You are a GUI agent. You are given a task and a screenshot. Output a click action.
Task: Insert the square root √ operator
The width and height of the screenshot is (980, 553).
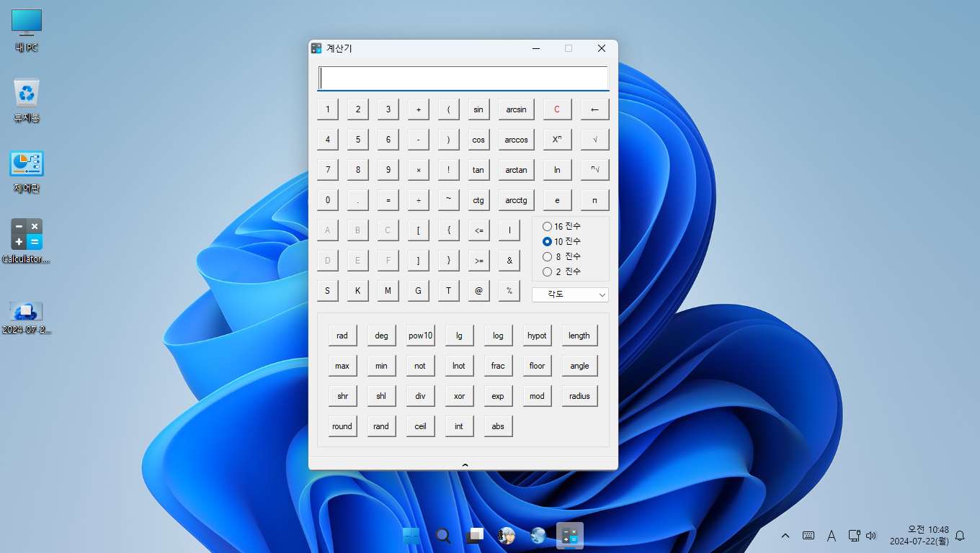(594, 140)
